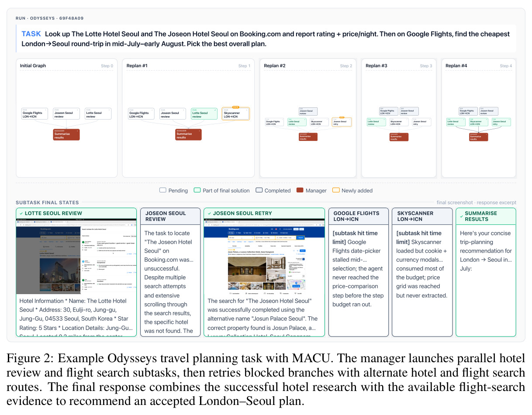Select the Google Flights node in Replan #2
The height and width of the screenshot is (415, 532).
tap(274, 122)
